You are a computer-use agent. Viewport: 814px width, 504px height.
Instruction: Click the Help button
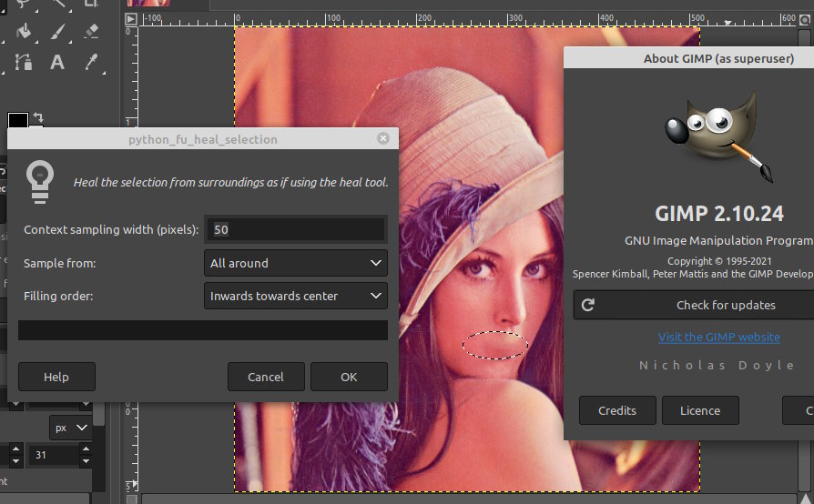[56, 377]
